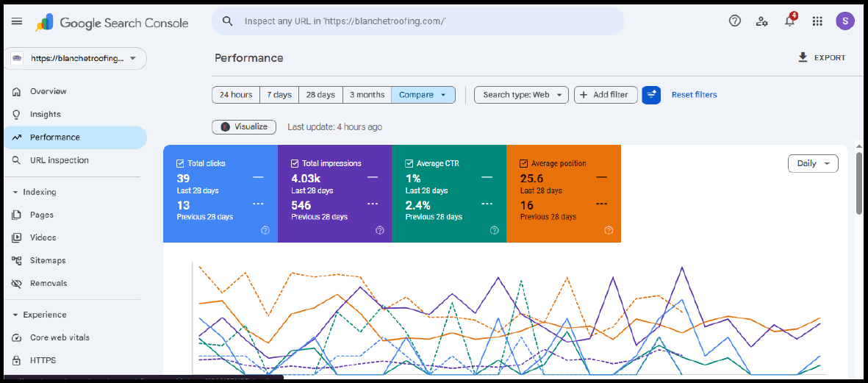
Task: Toggle the Total impressions checkbox
Action: click(295, 163)
